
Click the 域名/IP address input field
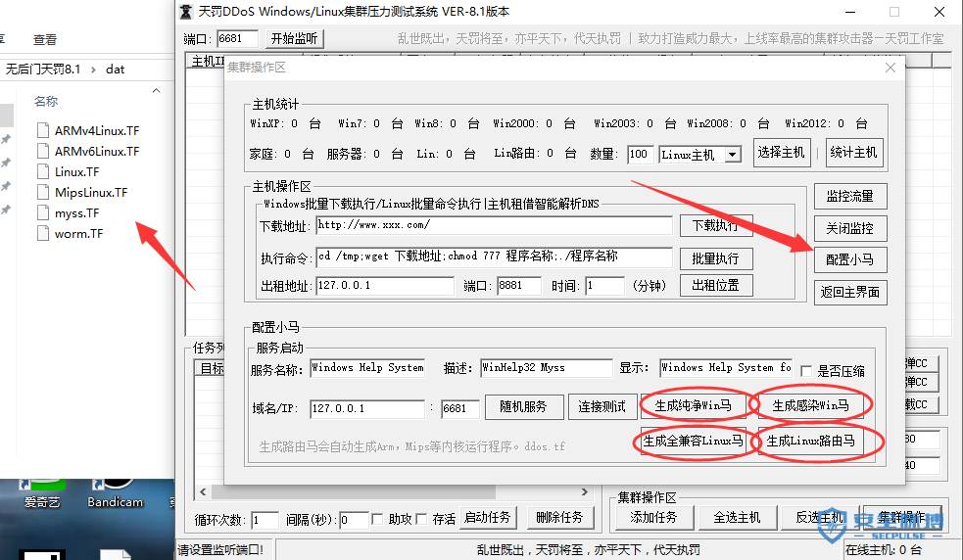click(367, 408)
